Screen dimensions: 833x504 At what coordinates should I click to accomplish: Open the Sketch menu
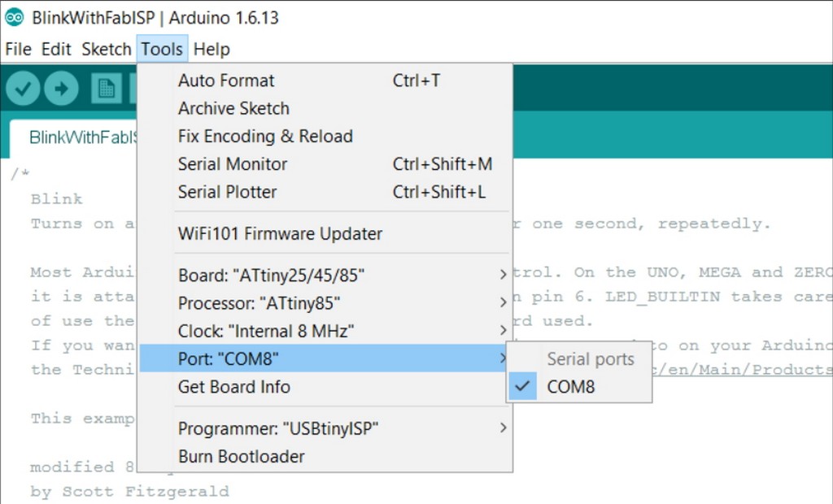106,49
